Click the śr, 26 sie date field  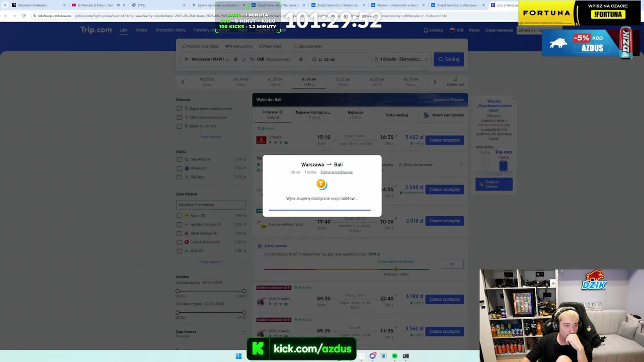(x=338, y=59)
